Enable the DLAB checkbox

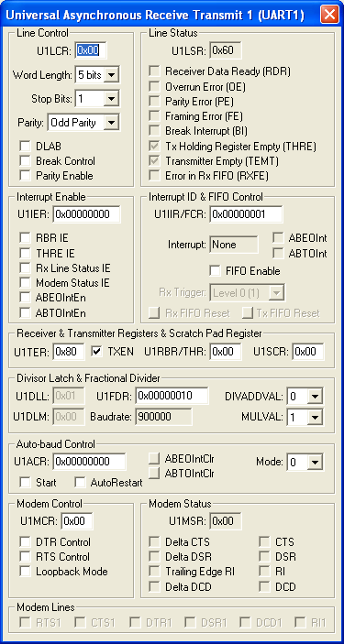(26, 147)
